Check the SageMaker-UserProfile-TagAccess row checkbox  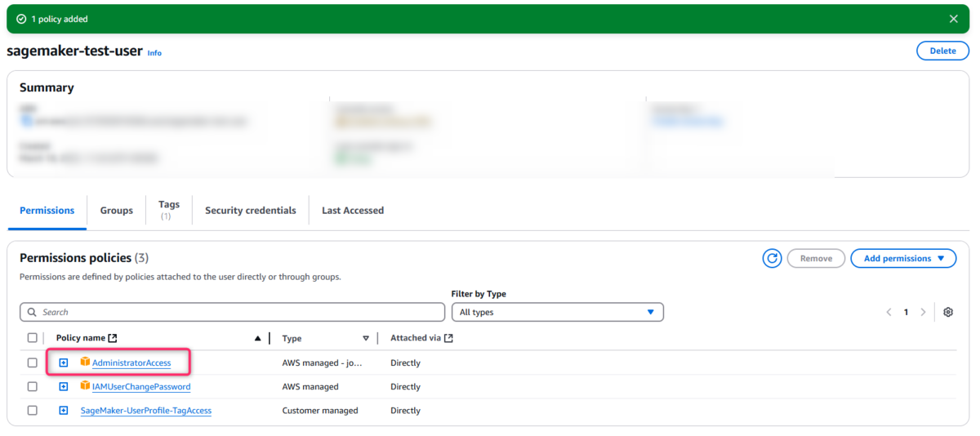coord(32,411)
